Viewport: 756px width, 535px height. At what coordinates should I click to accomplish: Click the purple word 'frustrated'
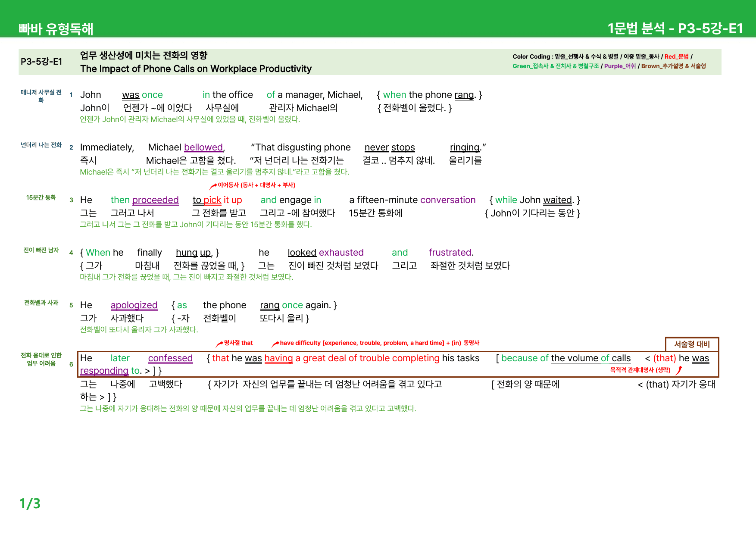pos(450,253)
